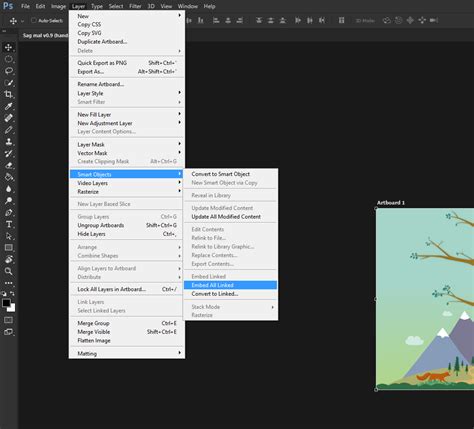Select the Lasso tool
The width and height of the screenshot is (474, 429).
pyautogui.click(x=9, y=71)
